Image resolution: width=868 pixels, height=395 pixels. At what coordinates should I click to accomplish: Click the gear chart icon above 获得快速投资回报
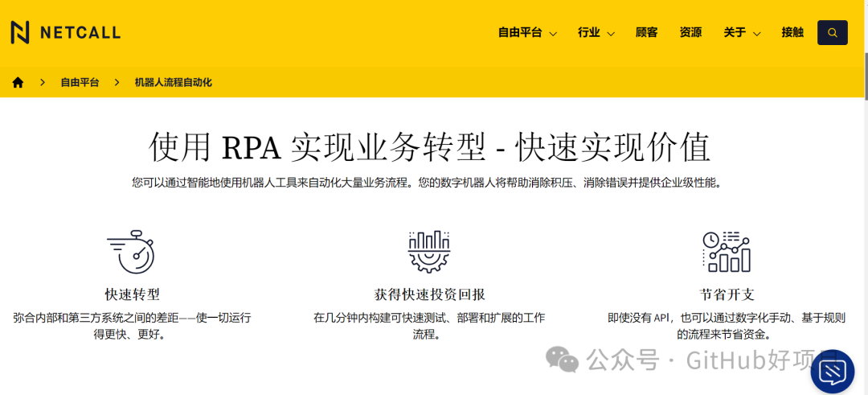click(x=429, y=252)
